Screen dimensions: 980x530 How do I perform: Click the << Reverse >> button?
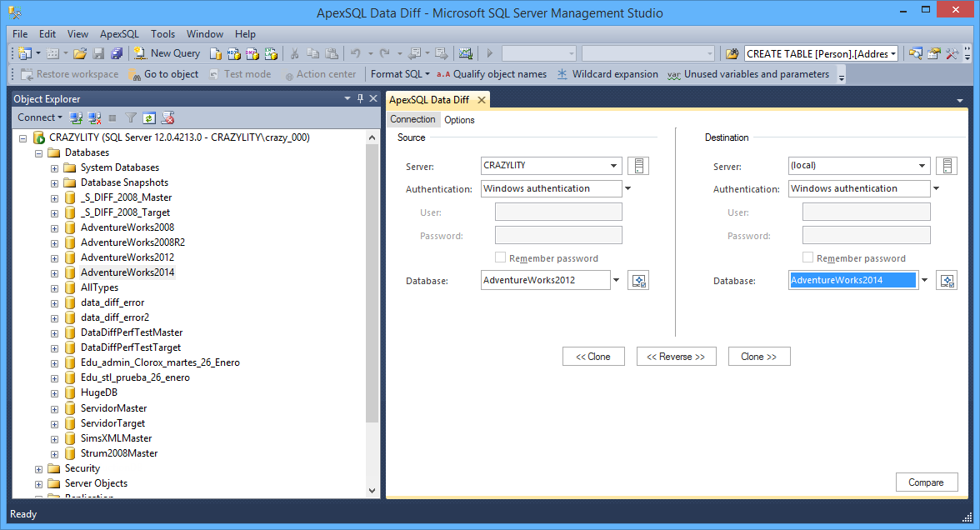tap(676, 357)
